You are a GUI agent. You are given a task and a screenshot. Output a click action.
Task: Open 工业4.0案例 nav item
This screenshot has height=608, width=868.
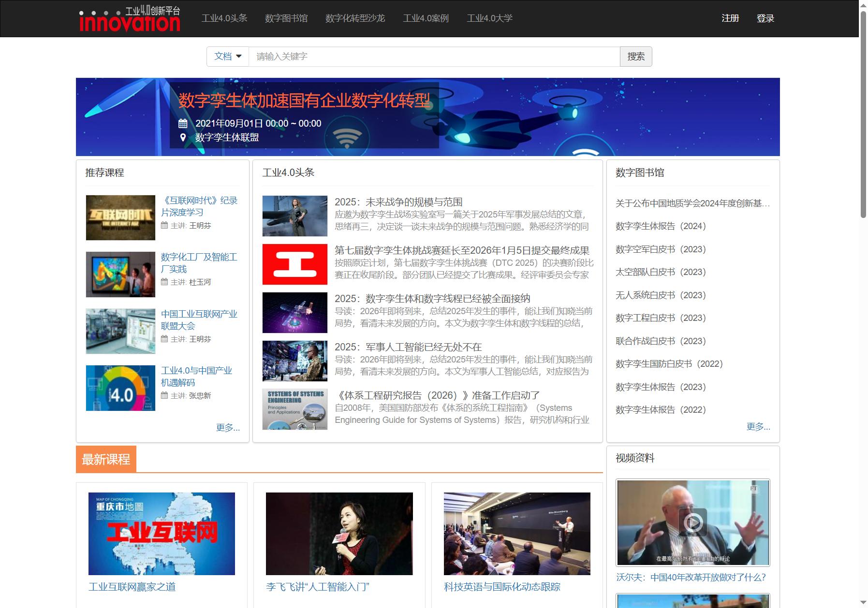click(426, 18)
